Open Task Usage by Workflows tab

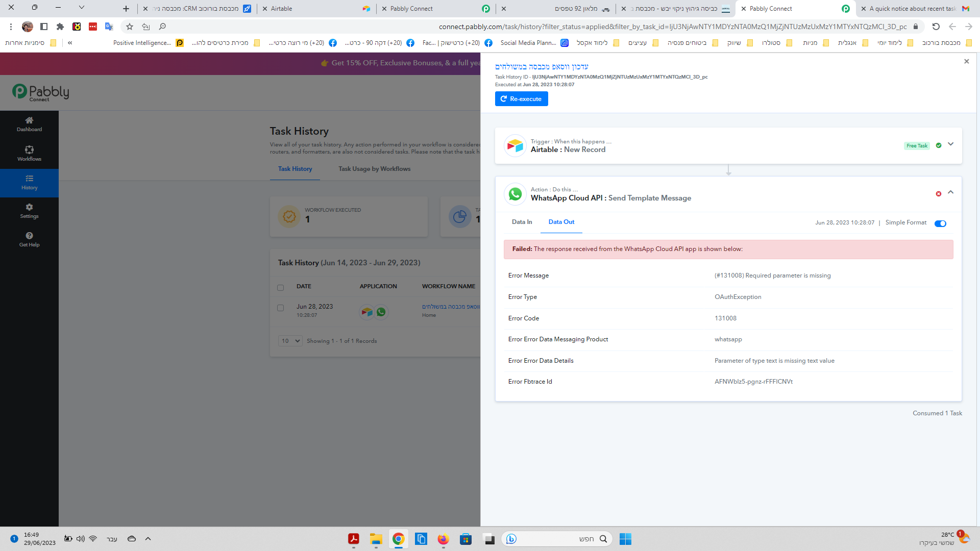click(374, 169)
